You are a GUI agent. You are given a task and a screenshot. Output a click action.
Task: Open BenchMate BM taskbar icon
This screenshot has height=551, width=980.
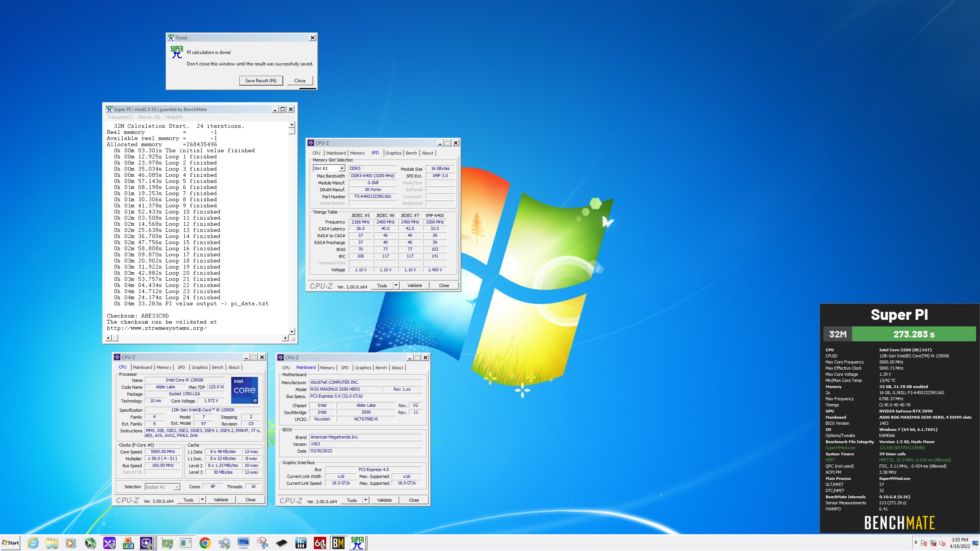point(338,543)
